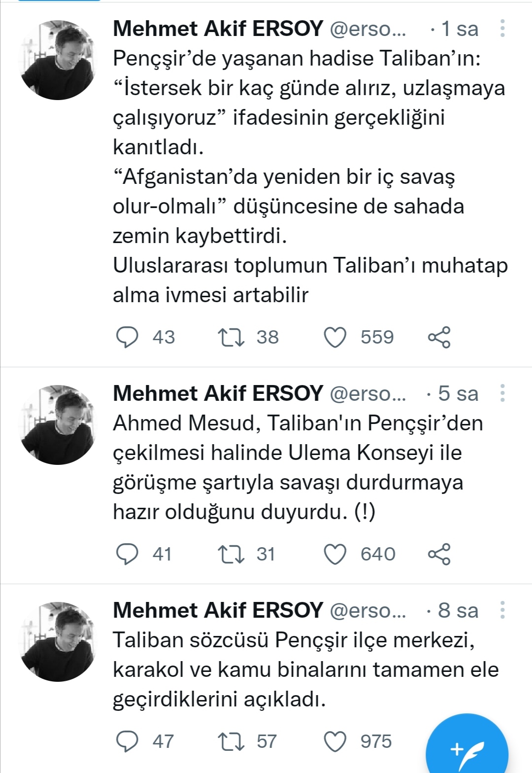Image resolution: width=532 pixels, height=773 pixels.
Task: Open more options for the 8 sa tweet
Action: 502,610
